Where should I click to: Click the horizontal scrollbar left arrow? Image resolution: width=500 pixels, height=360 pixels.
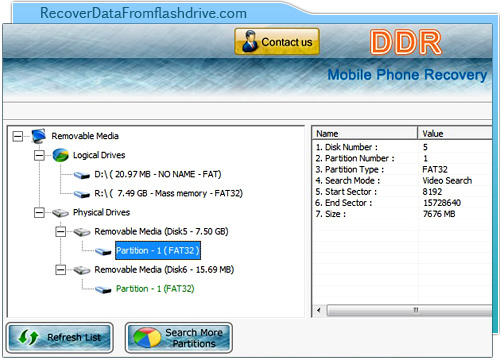coord(319,310)
